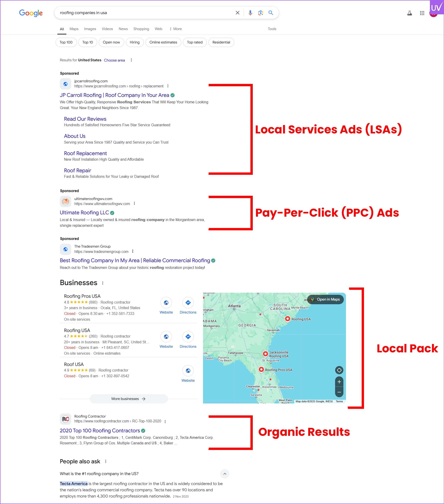This screenshot has width=444, height=504.
Task: Open the Roof USA business listing name
Action: click(x=74, y=364)
